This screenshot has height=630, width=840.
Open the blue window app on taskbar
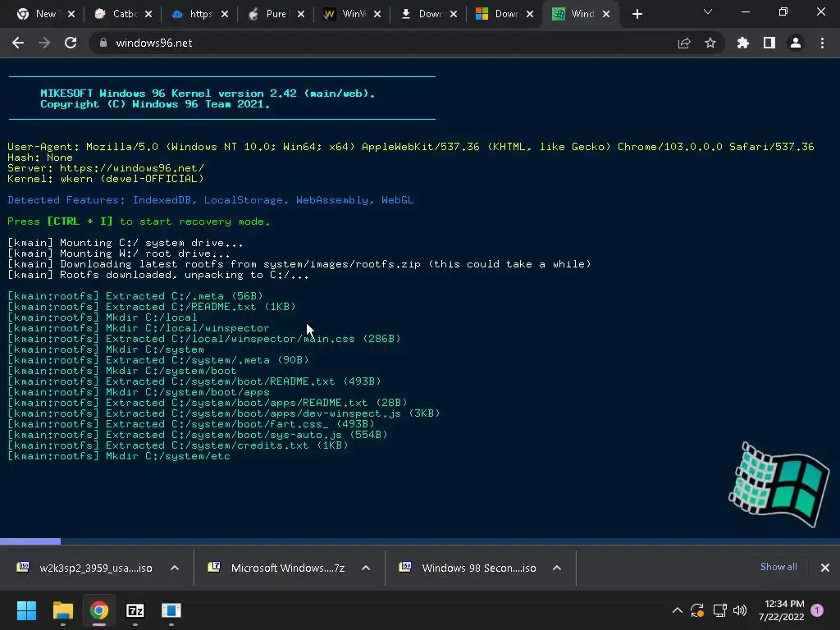171,610
